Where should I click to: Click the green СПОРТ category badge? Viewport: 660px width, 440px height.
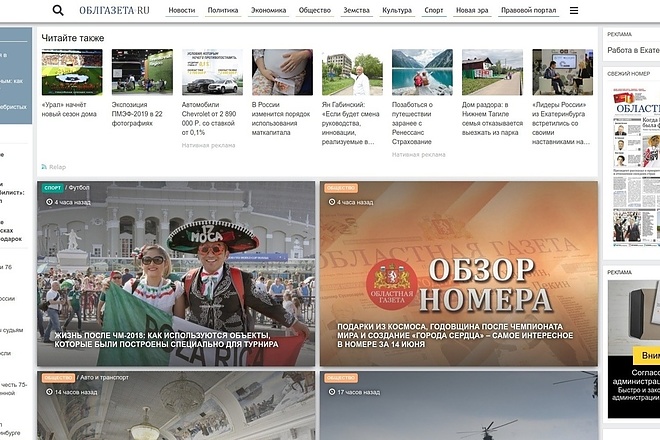click(x=53, y=188)
